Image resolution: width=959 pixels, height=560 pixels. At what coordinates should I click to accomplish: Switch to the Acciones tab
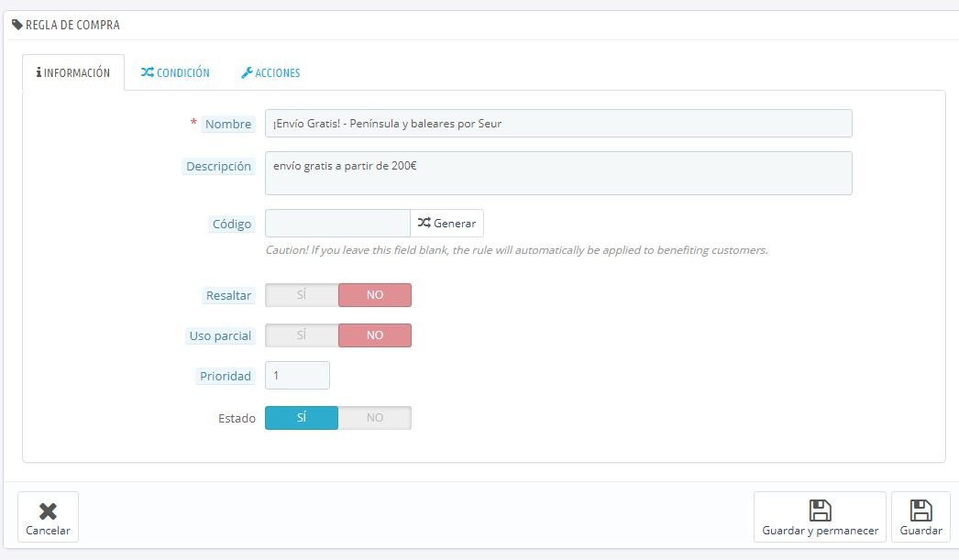(271, 72)
